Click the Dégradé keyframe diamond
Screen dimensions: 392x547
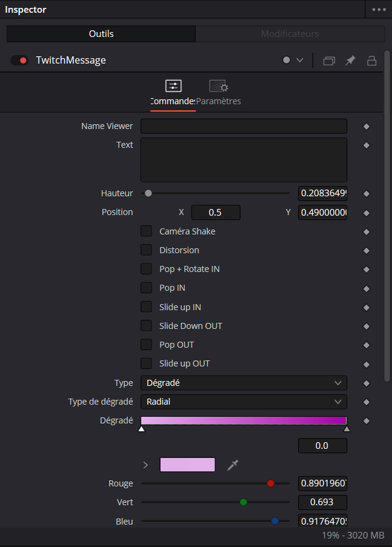click(x=366, y=421)
